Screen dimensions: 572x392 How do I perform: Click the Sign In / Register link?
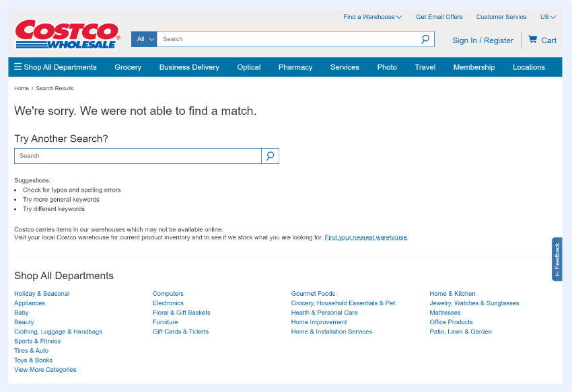tap(482, 40)
